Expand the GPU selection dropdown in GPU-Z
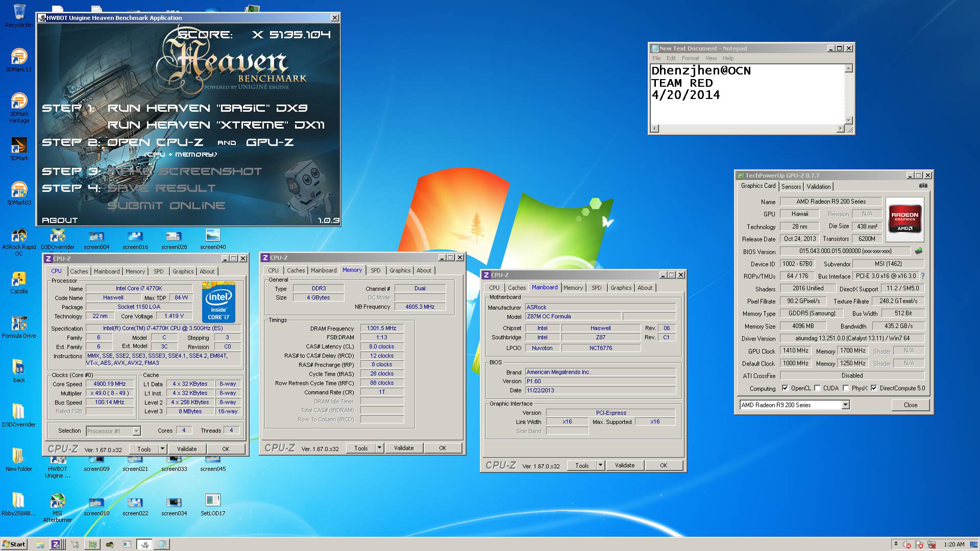980x551 pixels. tap(845, 405)
